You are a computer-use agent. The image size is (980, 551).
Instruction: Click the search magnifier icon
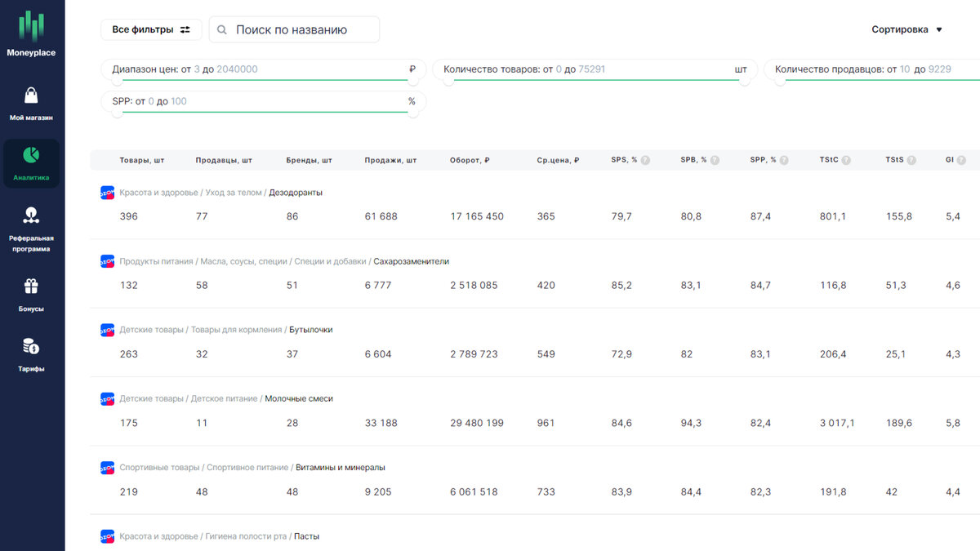tap(222, 29)
